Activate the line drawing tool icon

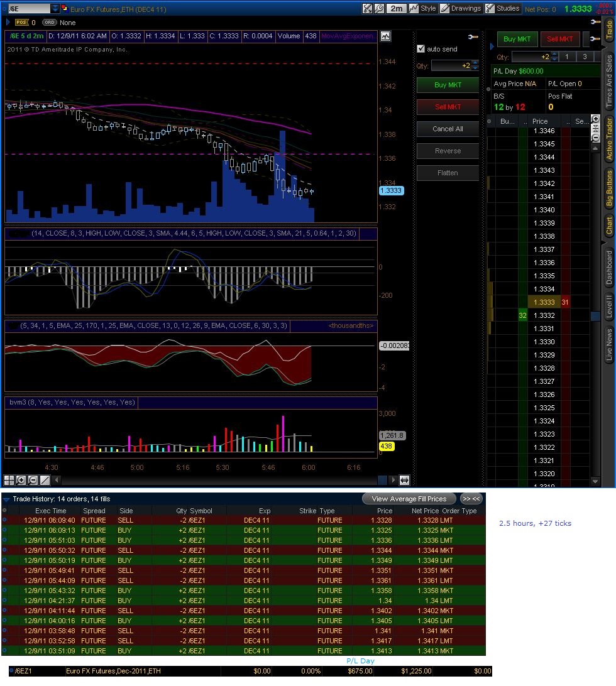[45, 480]
